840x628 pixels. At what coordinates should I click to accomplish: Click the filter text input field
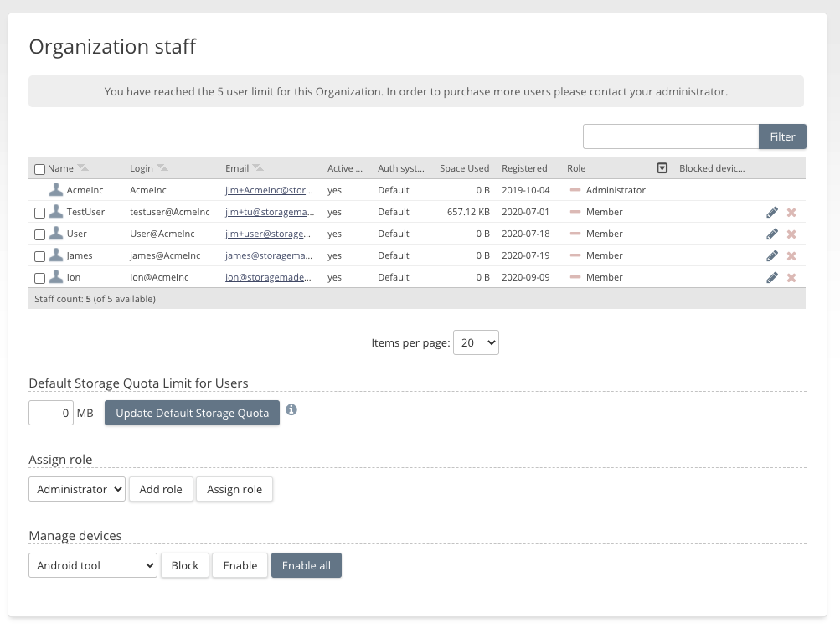coord(670,136)
